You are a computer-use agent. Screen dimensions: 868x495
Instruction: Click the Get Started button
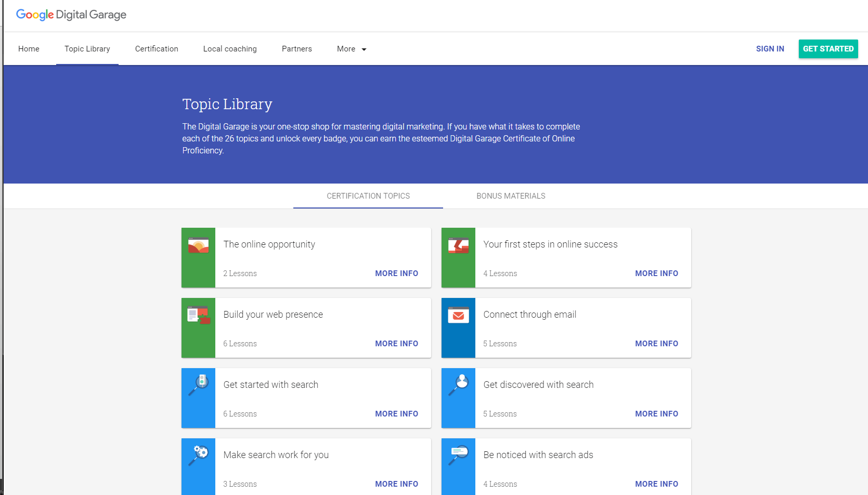point(828,49)
